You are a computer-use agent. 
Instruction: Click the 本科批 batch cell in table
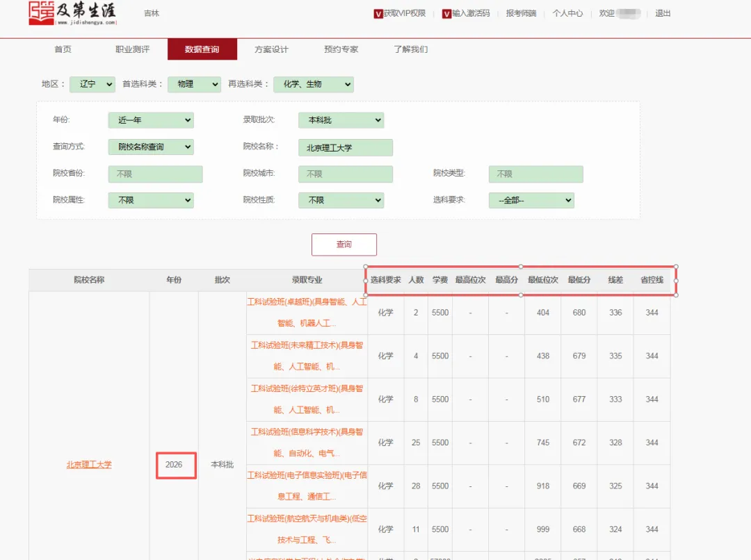coord(223,465)
